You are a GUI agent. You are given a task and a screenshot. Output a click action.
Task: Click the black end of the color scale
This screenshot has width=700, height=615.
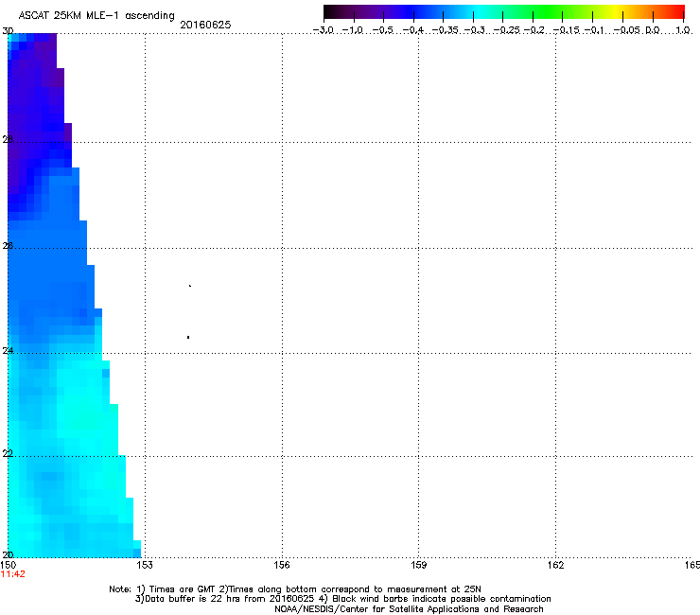(x=330, y=12)
